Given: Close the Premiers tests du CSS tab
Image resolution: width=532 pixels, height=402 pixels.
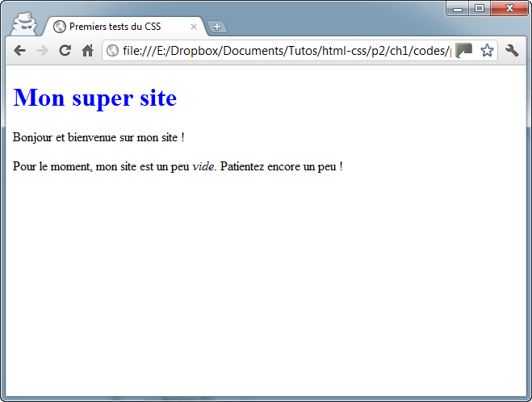Looking at the screenshot, I should (x=194, y=27).
